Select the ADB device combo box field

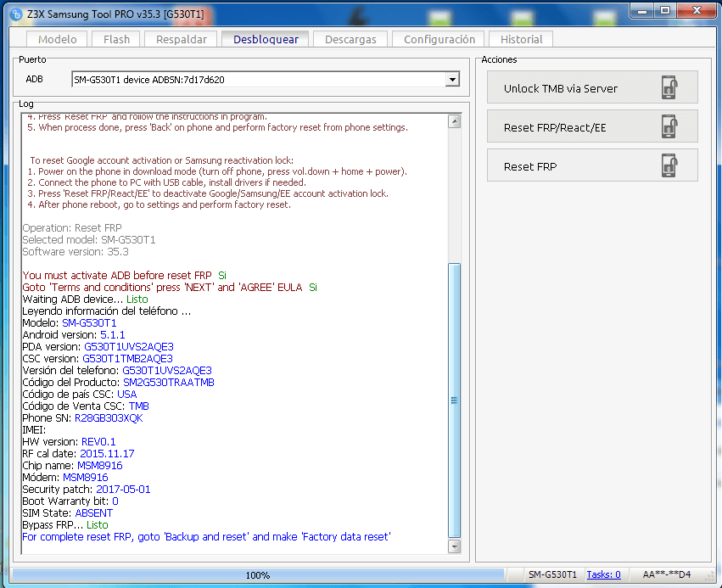[x=266, y=80]
